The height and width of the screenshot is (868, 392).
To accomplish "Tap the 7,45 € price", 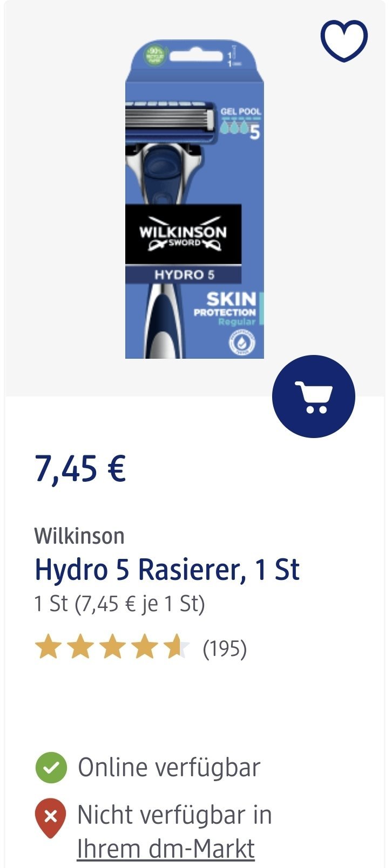I will 80,468.
